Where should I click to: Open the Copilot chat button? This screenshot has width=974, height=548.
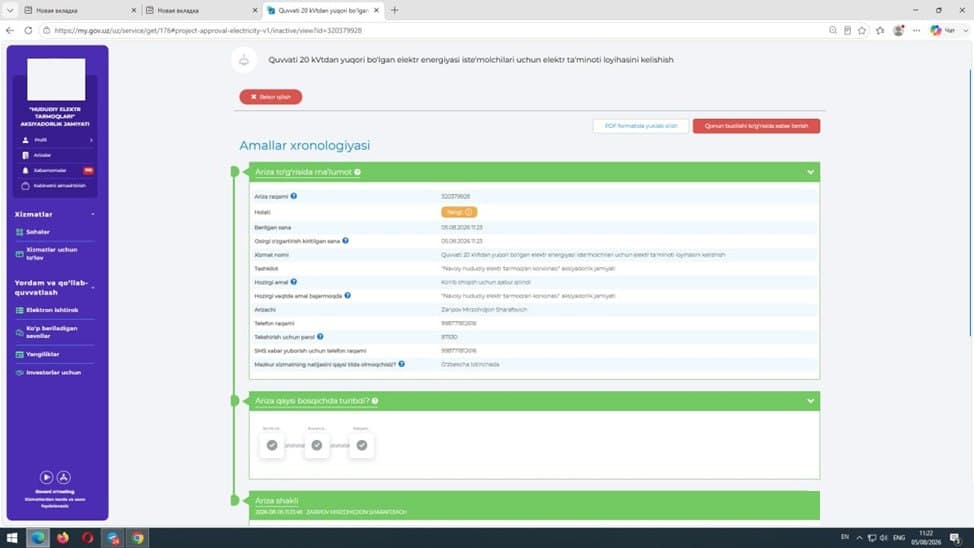pyautogui.click(x=944, y=30)
